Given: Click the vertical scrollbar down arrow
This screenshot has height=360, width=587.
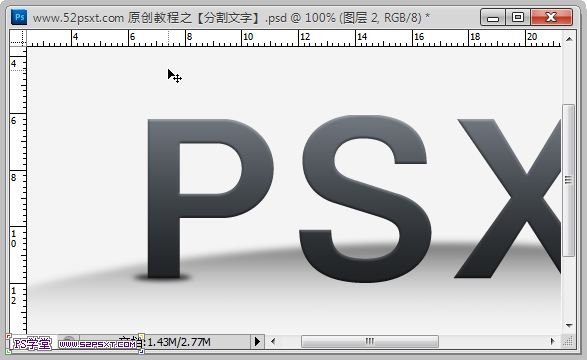Looking at the screenshot, I should click(569, 326).
